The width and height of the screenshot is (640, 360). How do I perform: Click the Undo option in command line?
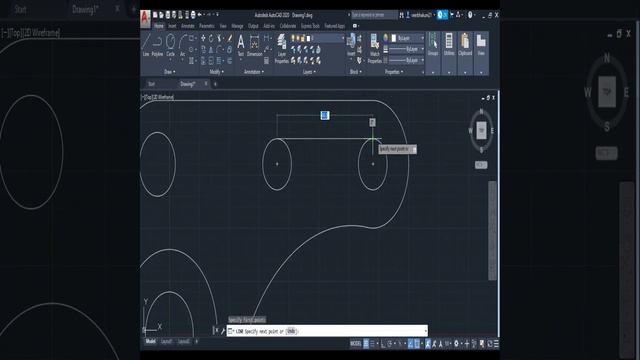click(291, 331)
